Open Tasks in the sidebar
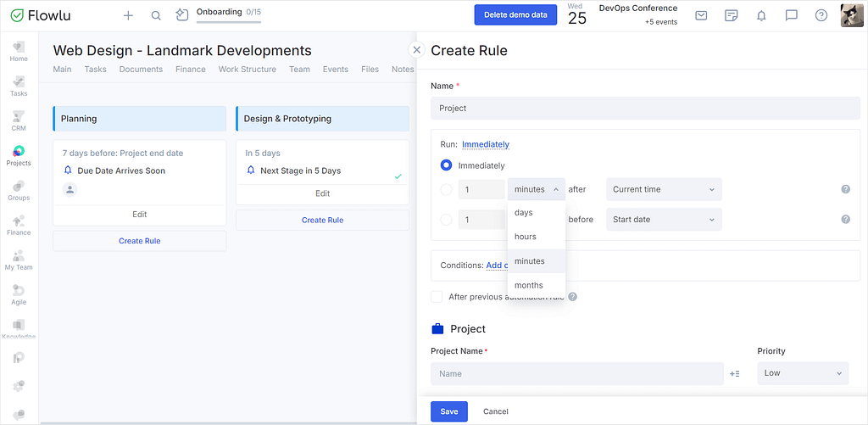Viewport: 868px width, 425px height. coord(19,87)
